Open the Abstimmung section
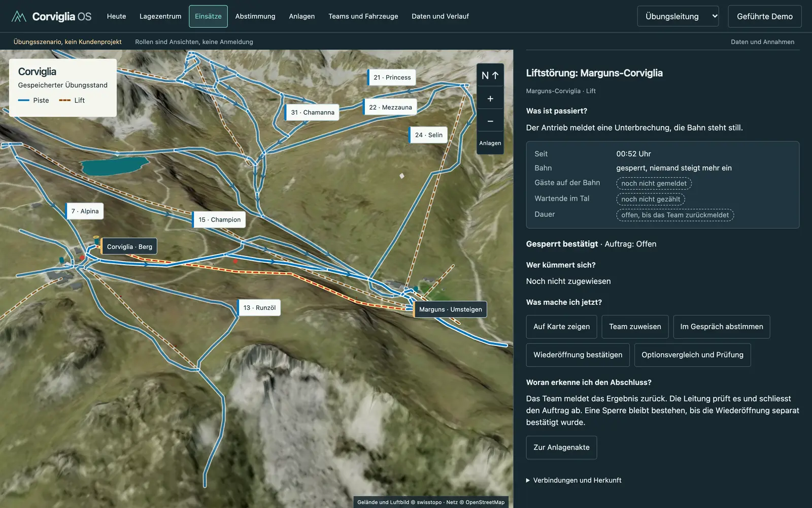812x508 pixels. (255, 16)
